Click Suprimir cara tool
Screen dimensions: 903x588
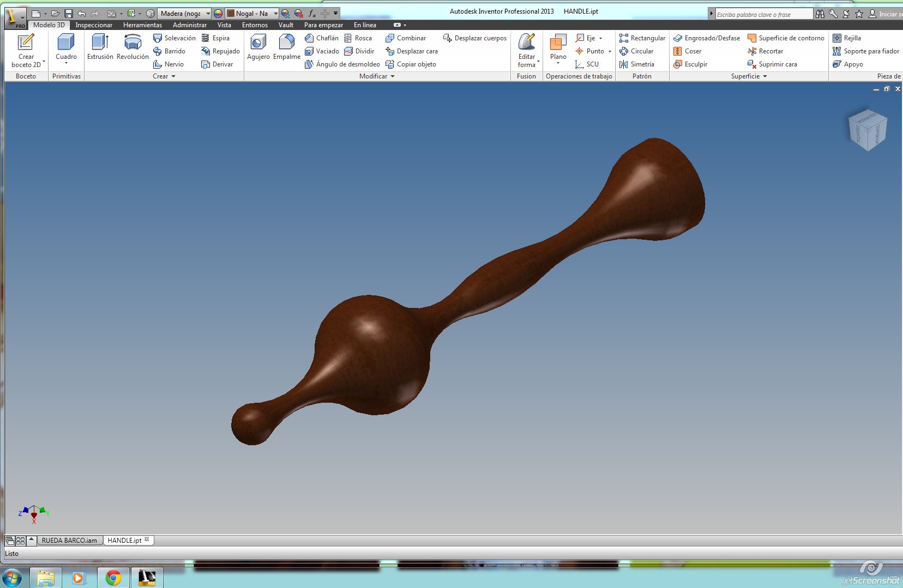pyautogui.click(x=772, y=64)
